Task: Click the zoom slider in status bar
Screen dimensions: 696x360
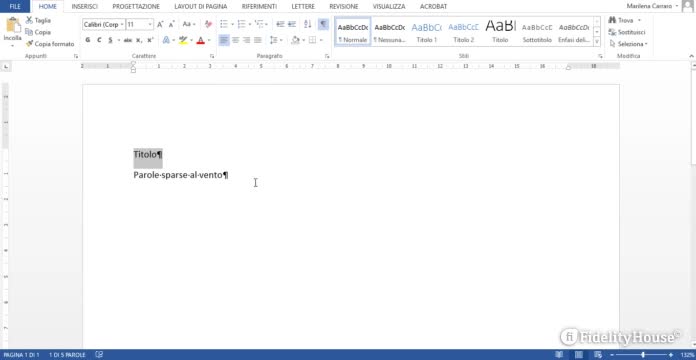Action: point(643,355)
